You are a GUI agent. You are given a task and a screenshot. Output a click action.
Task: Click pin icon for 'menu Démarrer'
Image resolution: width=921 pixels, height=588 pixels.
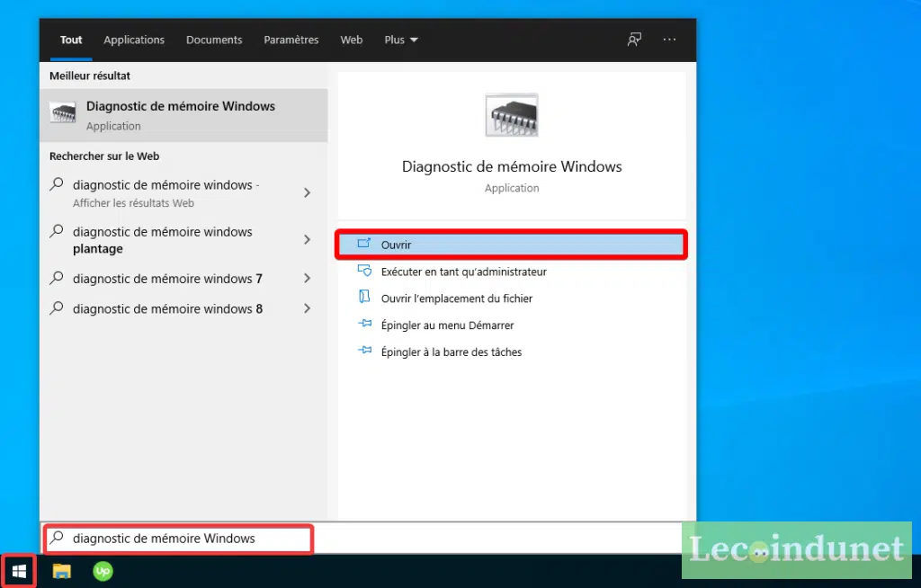pos(364,324)
